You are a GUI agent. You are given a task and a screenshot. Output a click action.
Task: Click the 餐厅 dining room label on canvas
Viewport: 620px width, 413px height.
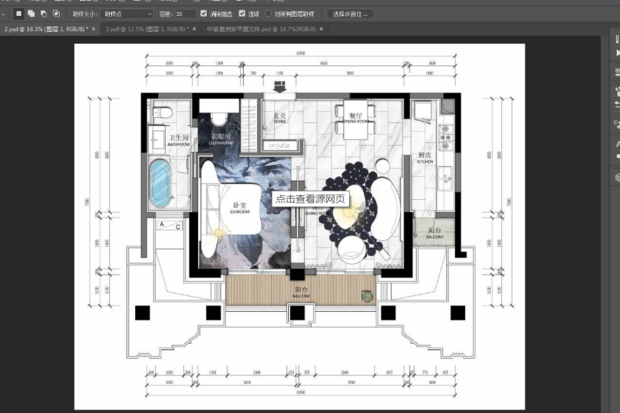tap(356, 117)
